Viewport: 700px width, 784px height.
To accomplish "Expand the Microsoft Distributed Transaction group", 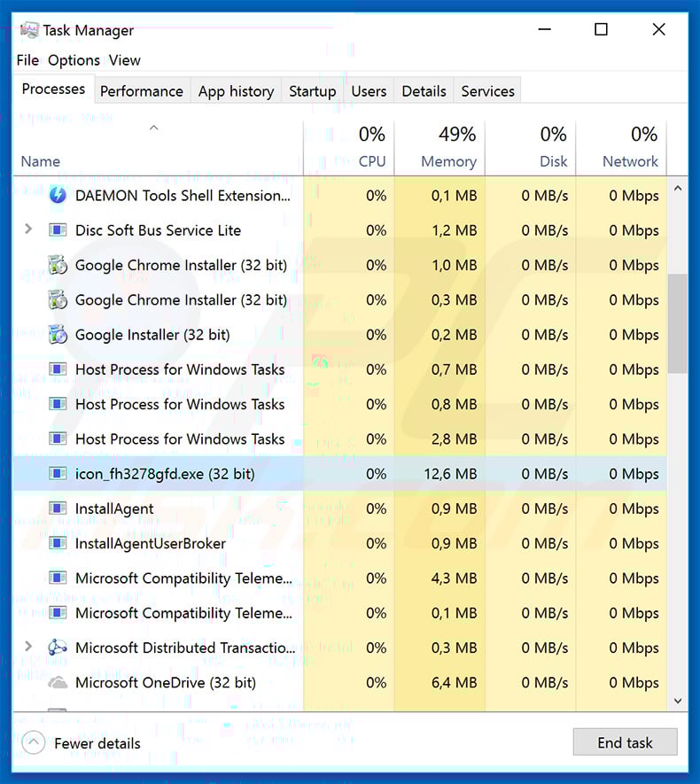I will click(x=28, y=647).
